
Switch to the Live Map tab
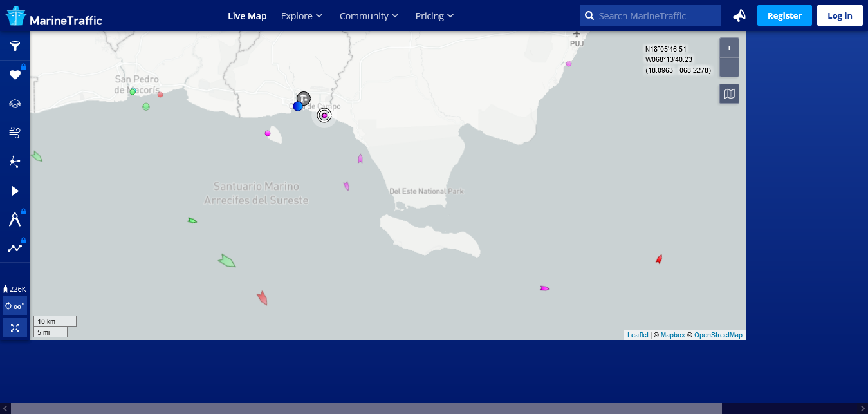pyautogui.click(x=247, y=15)
